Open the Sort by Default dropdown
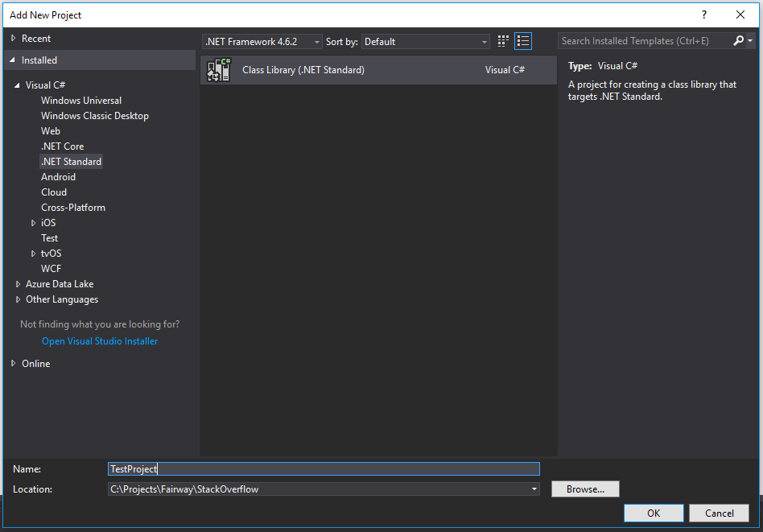Image resolution: width=763 pixels, height=532 pixels. [485, 40]
